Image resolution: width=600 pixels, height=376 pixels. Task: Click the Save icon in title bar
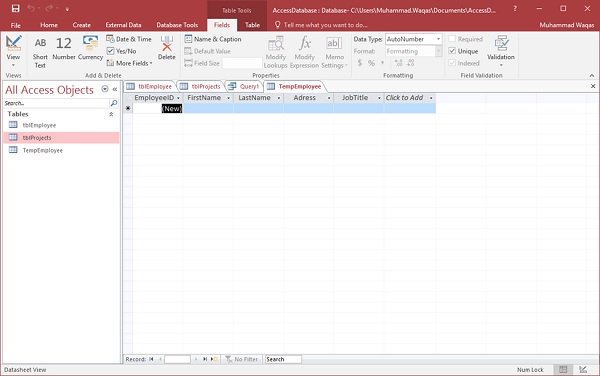point(15,8)
